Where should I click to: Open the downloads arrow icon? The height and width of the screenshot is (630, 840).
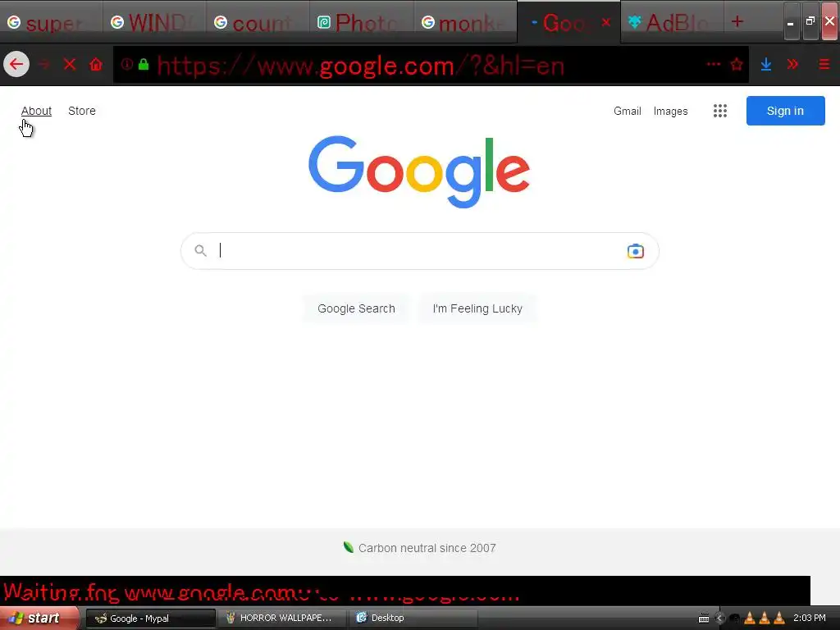tap(766, 65)
